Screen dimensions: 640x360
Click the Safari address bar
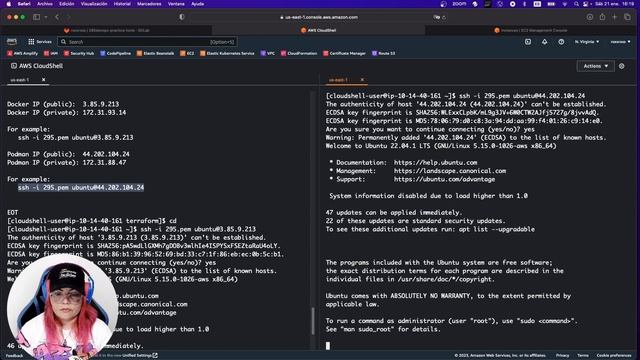319,17
